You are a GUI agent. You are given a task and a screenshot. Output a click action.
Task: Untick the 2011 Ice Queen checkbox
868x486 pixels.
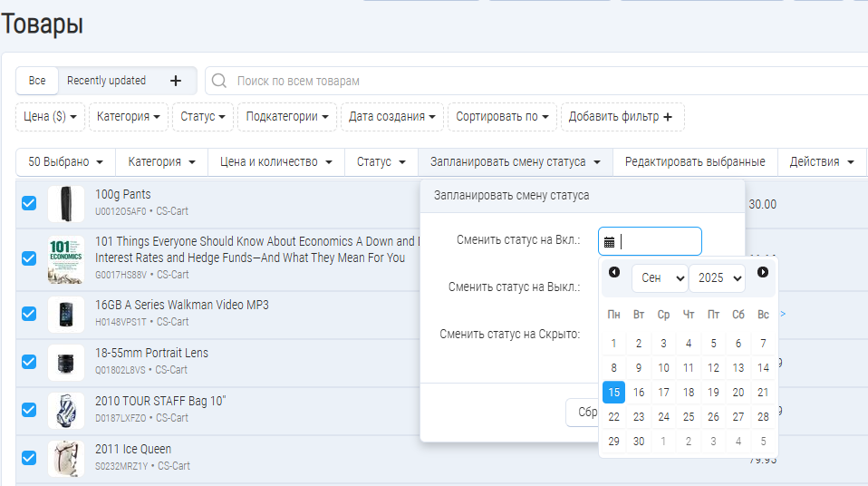pyautogui.click(x=29, y=457)
